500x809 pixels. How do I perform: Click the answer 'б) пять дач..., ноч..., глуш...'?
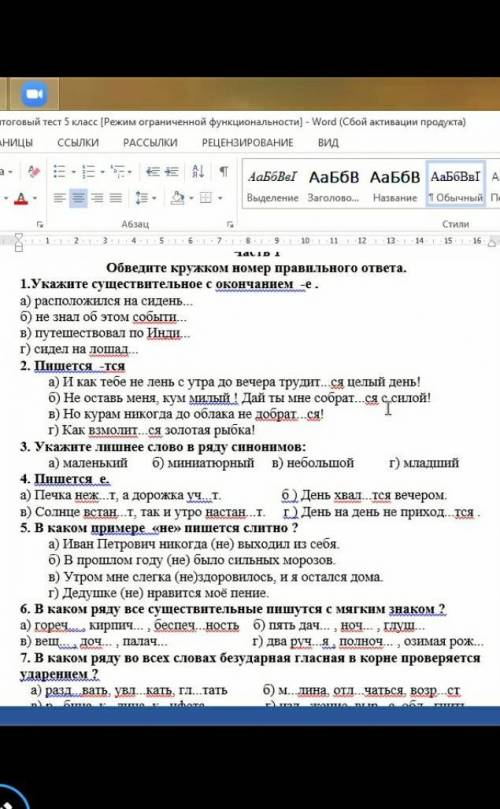[339, 626]
